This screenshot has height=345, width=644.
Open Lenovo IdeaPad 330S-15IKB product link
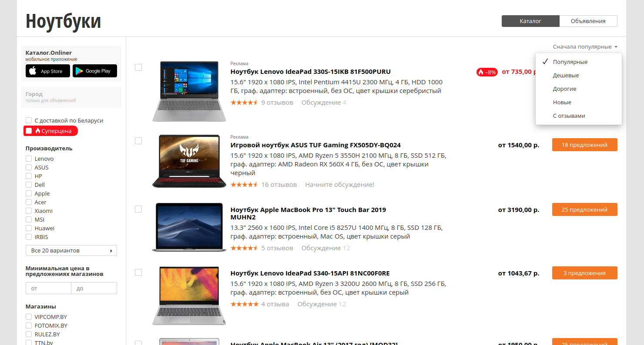click(x=311, y=72)
